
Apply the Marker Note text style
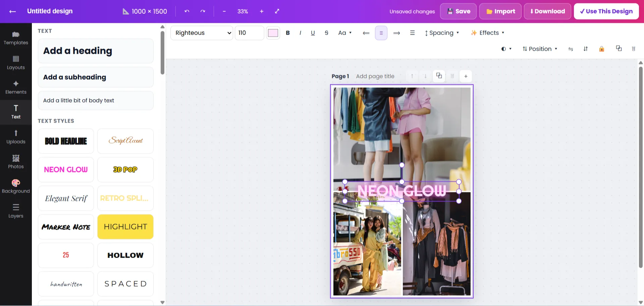(x=66, y=227)
